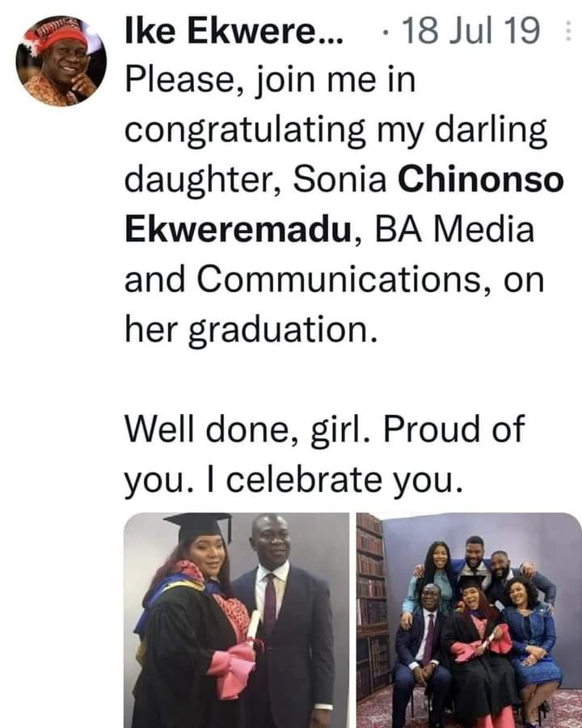Open the right family group photo
Image resolution: width=582 pixels, height=728 pixels.
469,620
